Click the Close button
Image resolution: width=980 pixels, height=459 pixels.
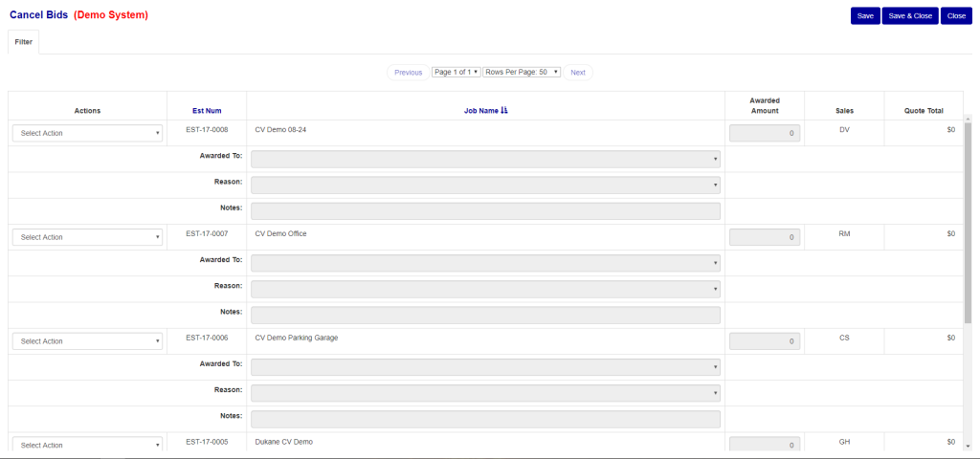(x=956, y=16)
